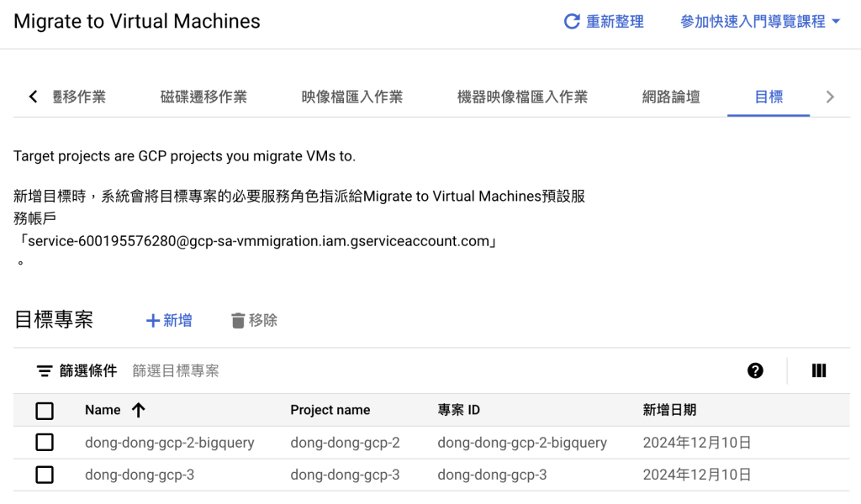
Task: Open the column display options icon
Action: point(819,370)
